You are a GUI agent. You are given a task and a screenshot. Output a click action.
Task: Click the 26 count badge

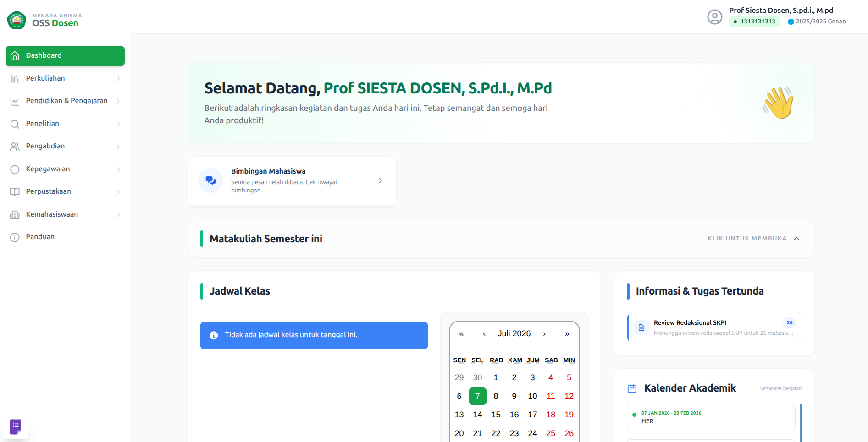[790, 322]
